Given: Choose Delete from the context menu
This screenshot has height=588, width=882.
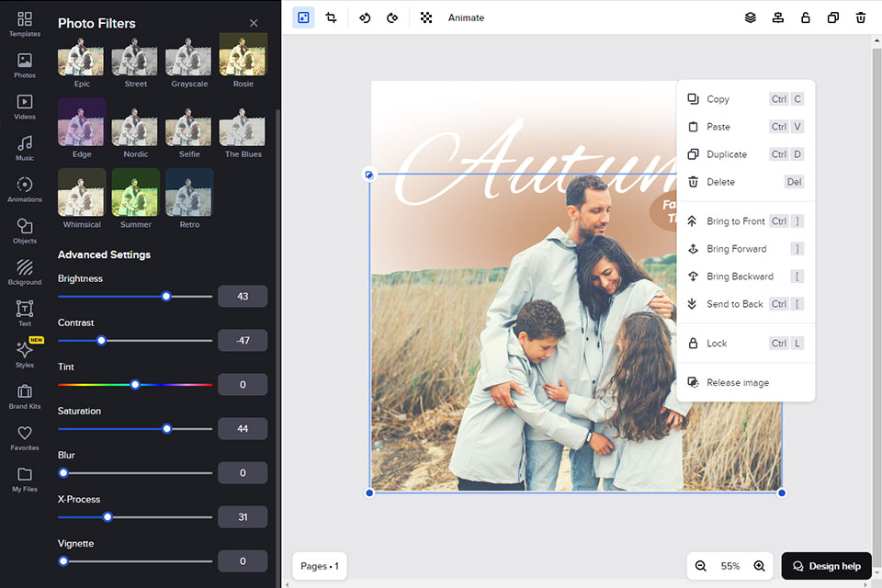Looking at the screenshot, I should 745,182.
